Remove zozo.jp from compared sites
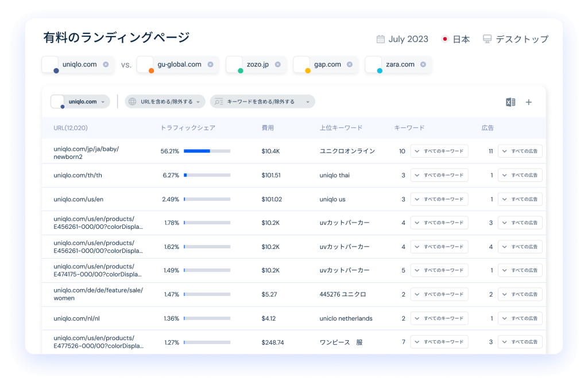 (277, 64)
